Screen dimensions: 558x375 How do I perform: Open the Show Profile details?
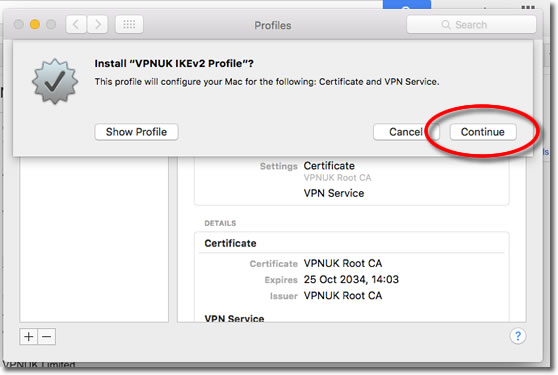136,132
